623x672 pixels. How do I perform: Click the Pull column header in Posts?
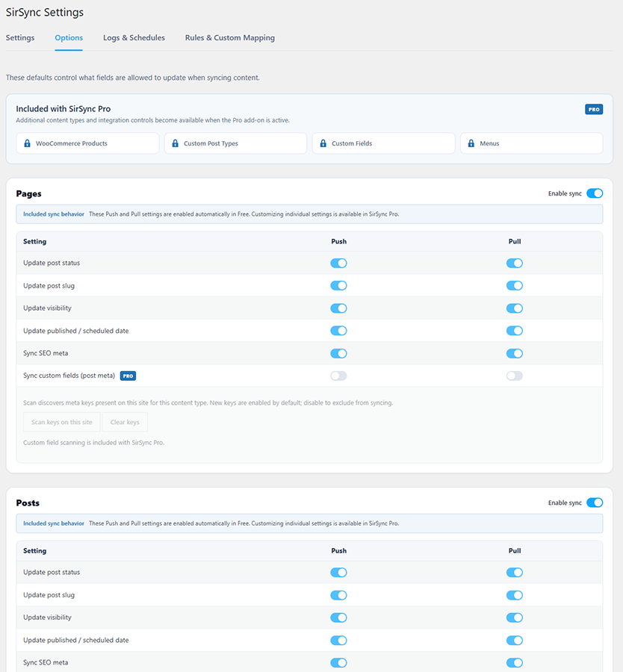[515, 551]
